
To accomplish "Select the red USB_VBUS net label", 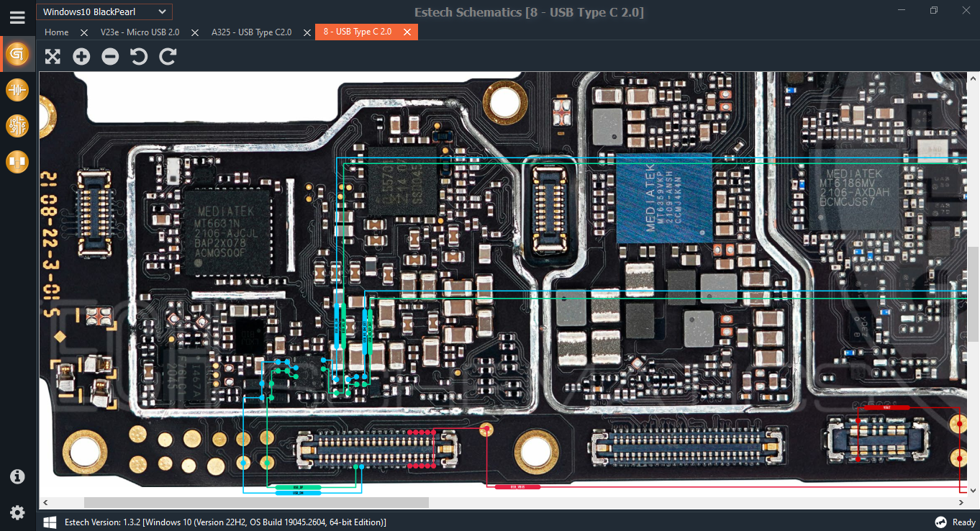I will coord(517,487).
